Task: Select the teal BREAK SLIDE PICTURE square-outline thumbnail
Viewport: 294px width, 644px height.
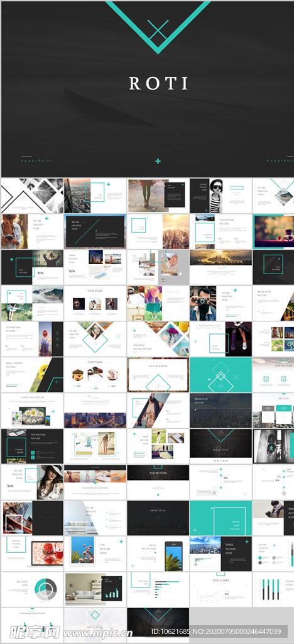Action: click(220, 518)
